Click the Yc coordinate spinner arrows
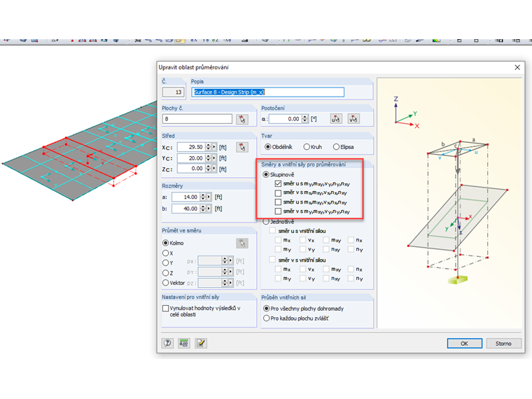Viewport: 532px width, 399px height. pyautogui.click(x=209, y=158)
